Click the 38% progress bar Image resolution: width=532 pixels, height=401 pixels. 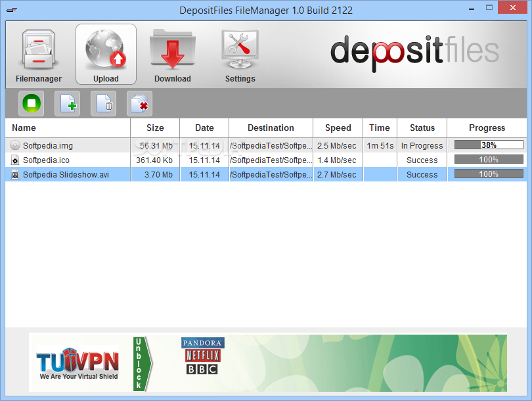point(489,145)
